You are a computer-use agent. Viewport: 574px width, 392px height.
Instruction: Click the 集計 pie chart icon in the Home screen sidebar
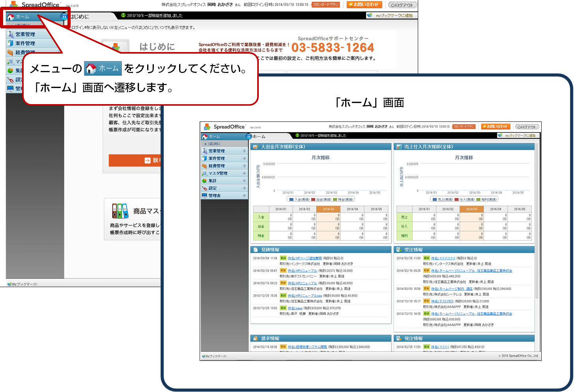coord(204,181)
